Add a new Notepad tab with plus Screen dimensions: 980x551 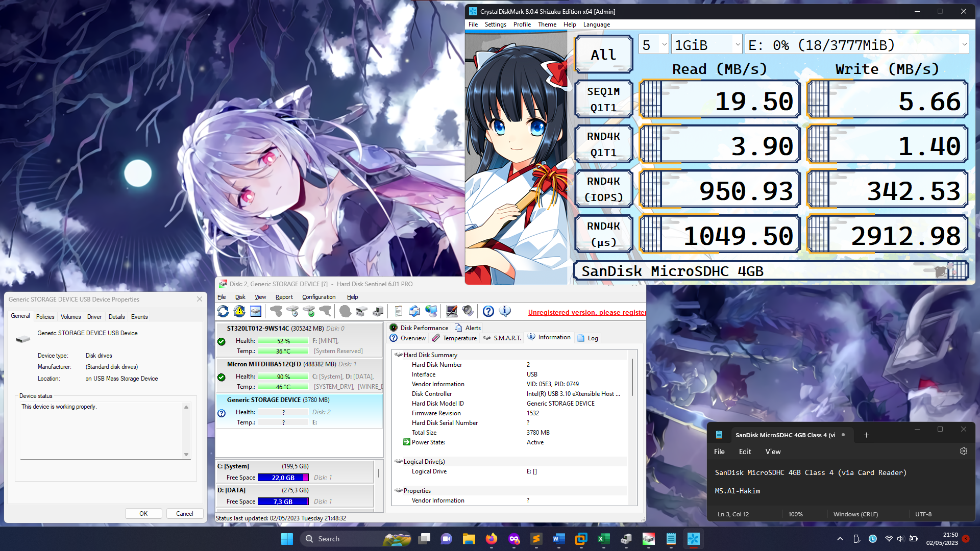point(866,435)
